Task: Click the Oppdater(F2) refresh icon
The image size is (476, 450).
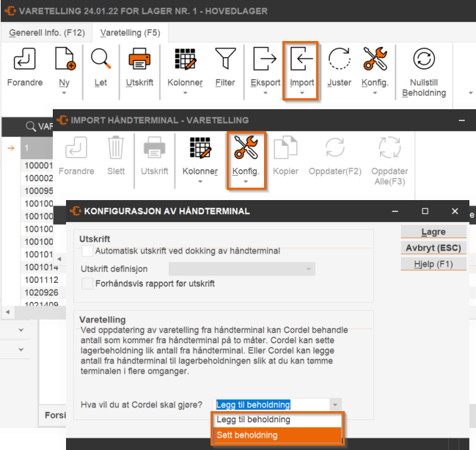Action: click(335, 147)
